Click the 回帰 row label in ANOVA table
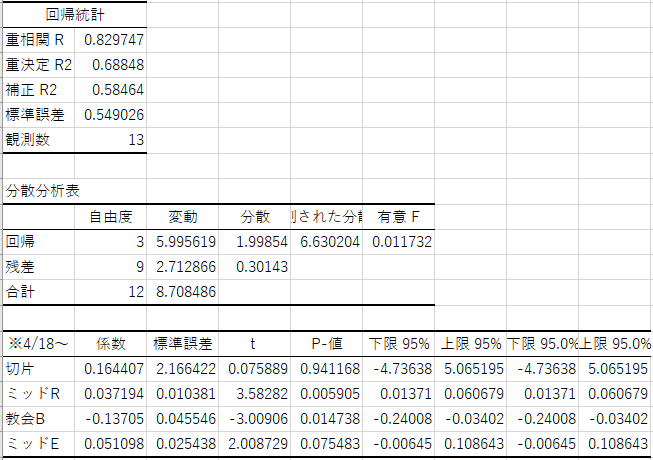Screen dimensions: 653x460 coord(38,242)
